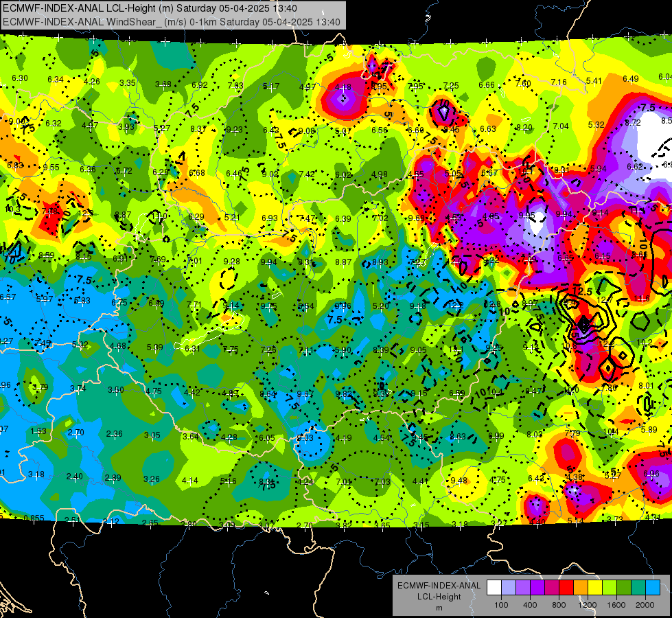Click the grid value 5.17
This screenshot has height=618, width=672.
pyautogui.click(x=271, y=87)
